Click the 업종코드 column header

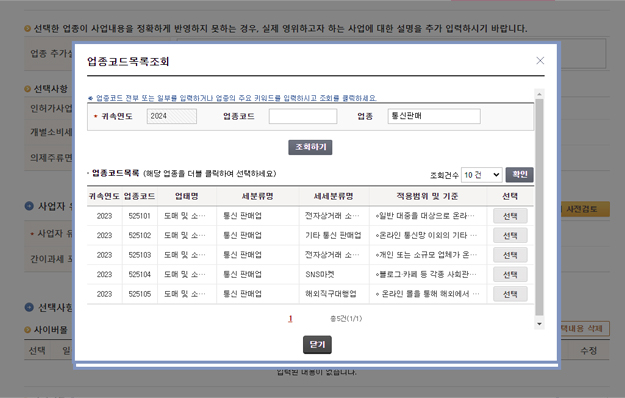140,196
